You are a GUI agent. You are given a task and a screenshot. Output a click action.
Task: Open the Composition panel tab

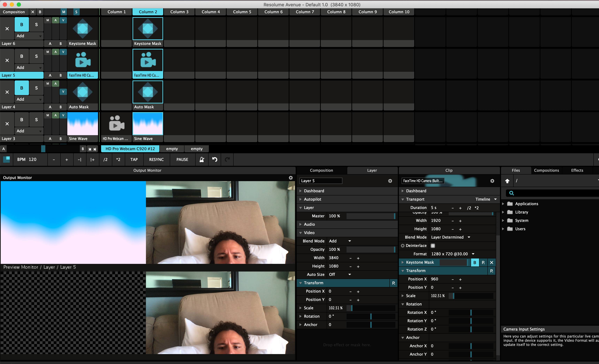tap(321, 171)
